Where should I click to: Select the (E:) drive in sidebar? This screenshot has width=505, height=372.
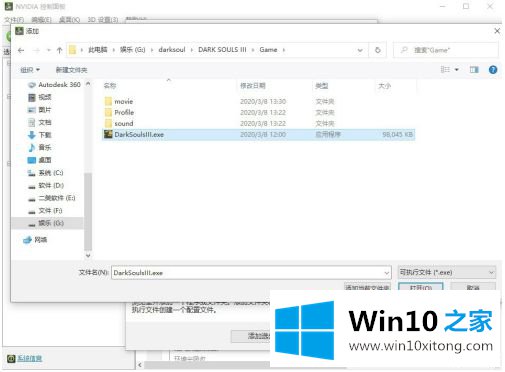click(52, 198)
